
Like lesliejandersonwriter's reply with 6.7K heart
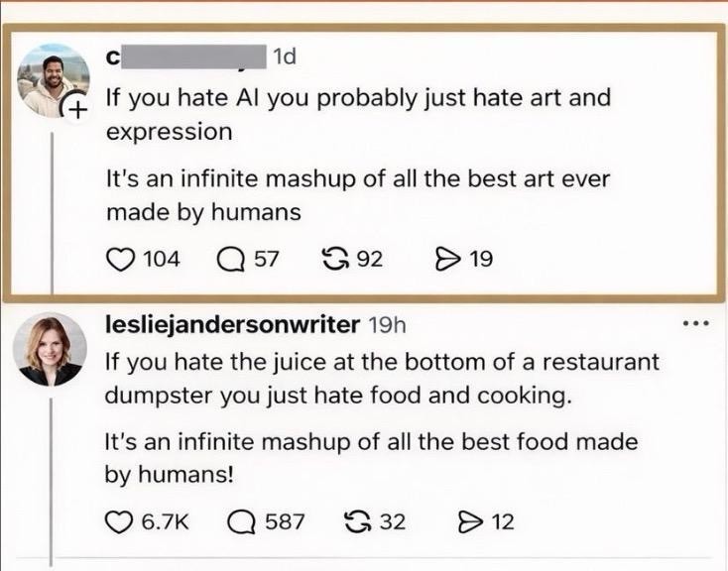(119, 520)
